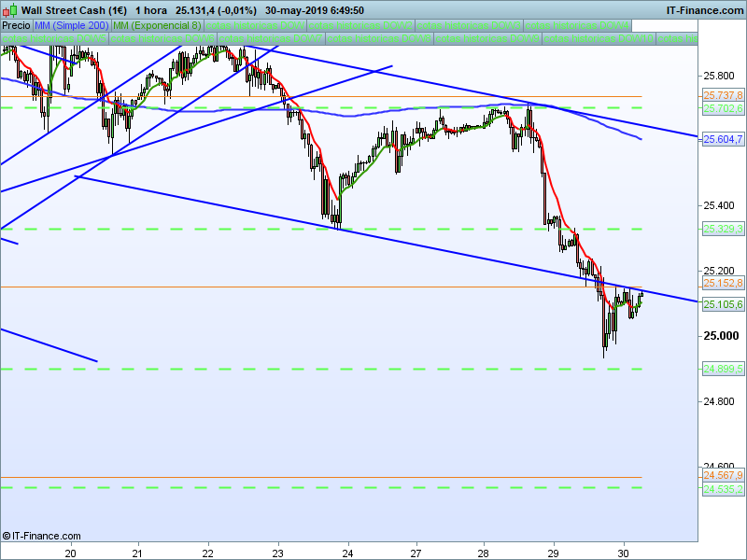Select cotas historicas DOW8 indicator label
This screenshot has height=560, width=747.
(x=379, y=38)
